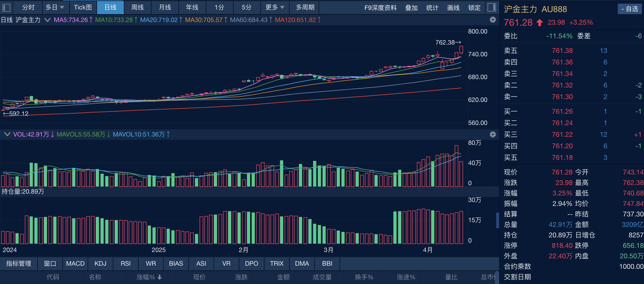Sort the list by 涨幅% column

point(147,277)
